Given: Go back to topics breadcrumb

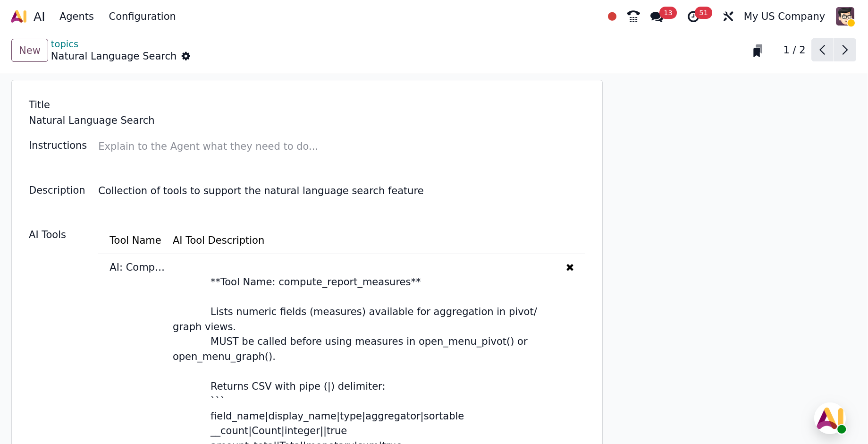Looking at the screenshot, I should 65,44.
